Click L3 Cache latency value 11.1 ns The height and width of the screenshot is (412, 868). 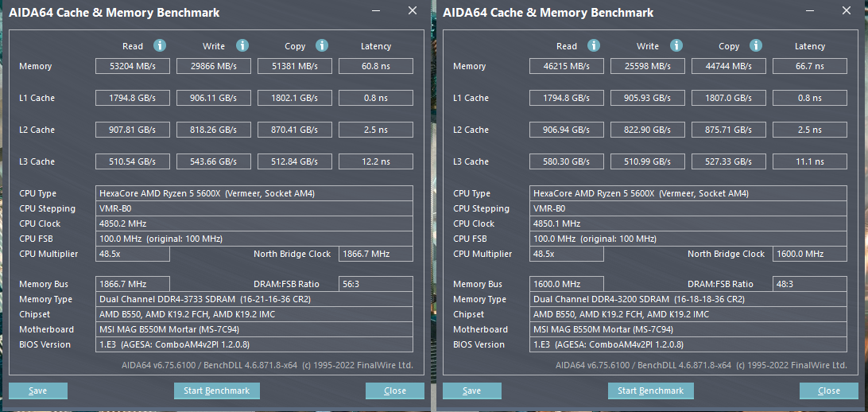(810, 161)
